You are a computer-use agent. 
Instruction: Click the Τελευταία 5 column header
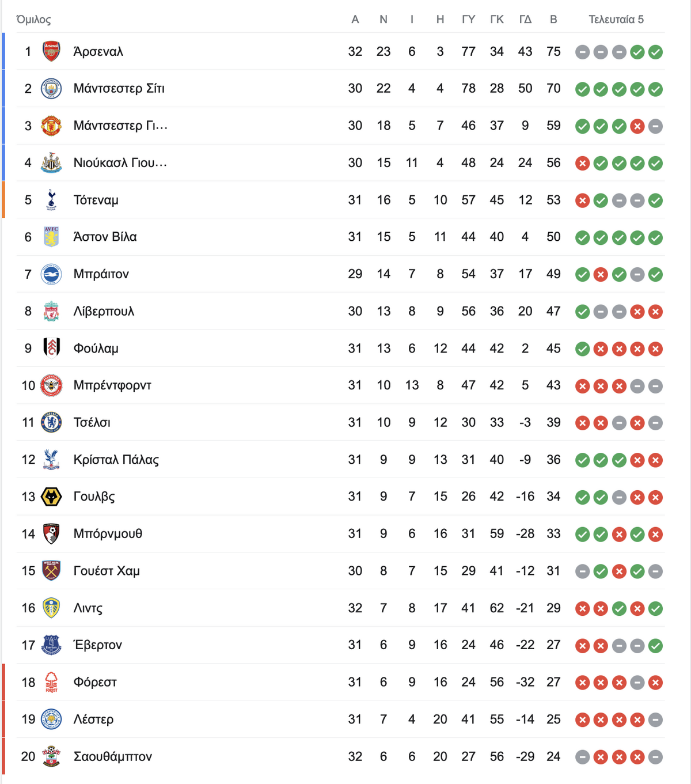pyautogui.click(x=616, y=20)
